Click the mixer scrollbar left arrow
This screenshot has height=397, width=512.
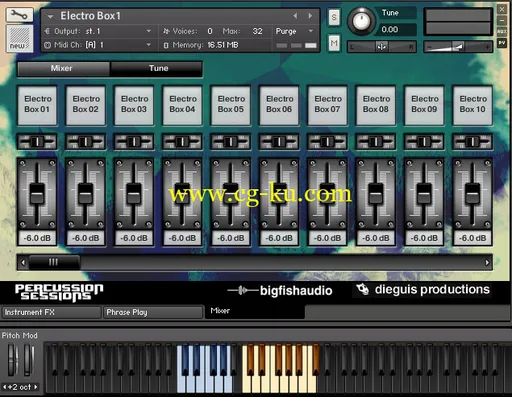coord(23,263)
